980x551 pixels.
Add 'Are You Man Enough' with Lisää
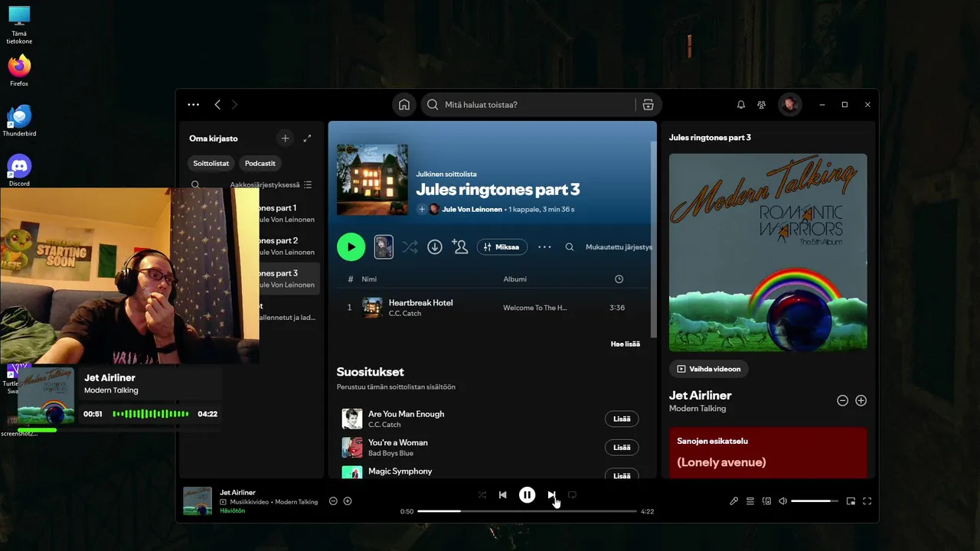pos(622,419)
